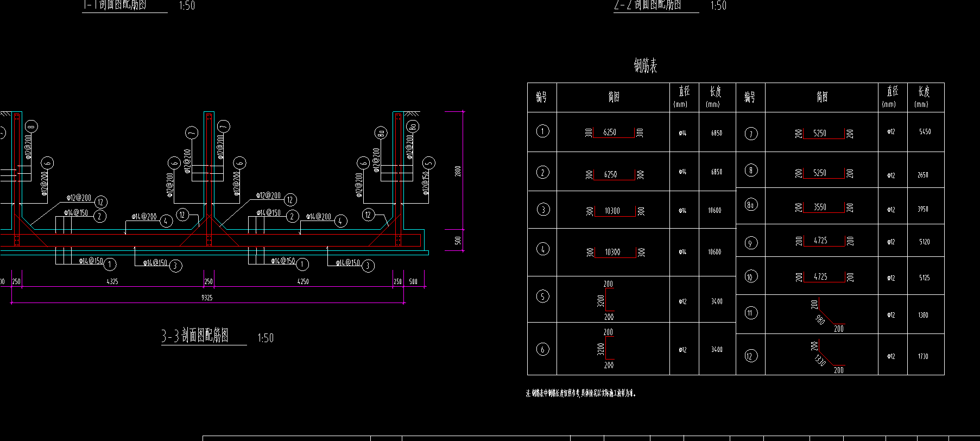
Task: Click the 6250 dimension in table row 1
Action: (x=610, y=132)
